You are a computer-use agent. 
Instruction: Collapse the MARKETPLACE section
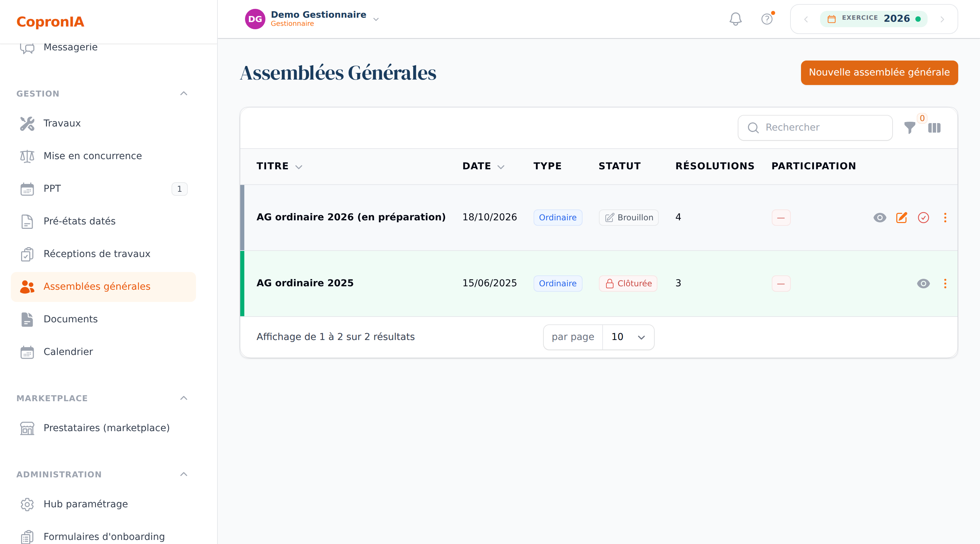click(x=184, y=398)
